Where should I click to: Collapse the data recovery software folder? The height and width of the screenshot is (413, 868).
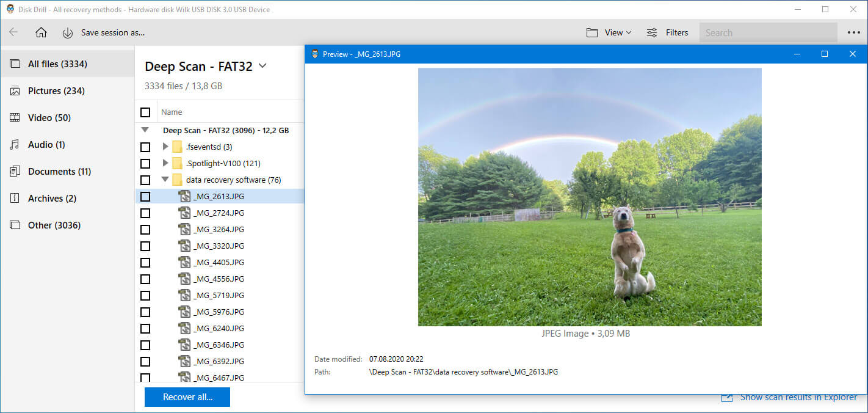click(x=165, y=180)
